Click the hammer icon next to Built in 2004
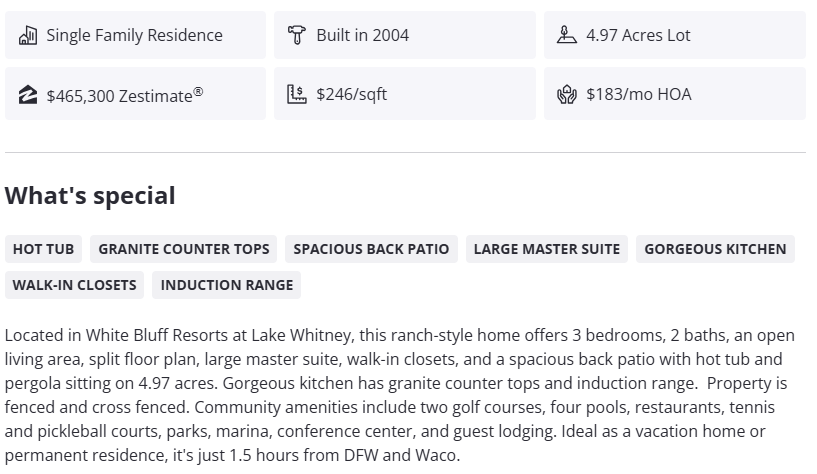This screenshot has width=817, height=474. (296, 35)
